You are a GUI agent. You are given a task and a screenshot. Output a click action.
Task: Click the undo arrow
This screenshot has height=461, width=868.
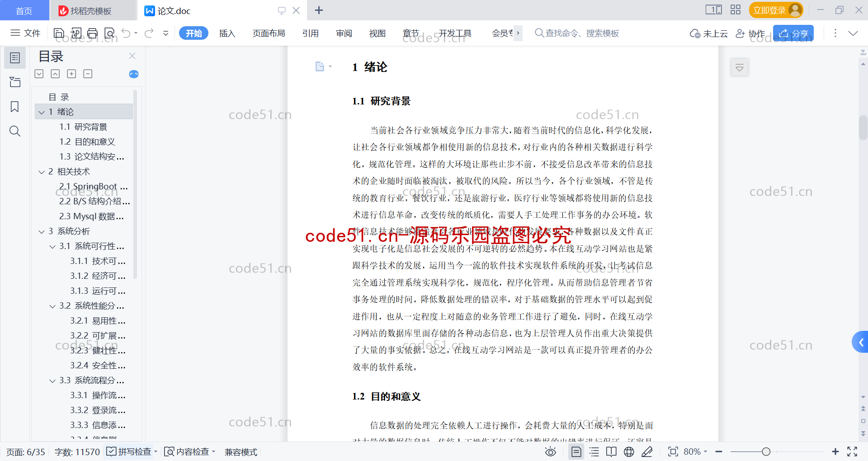126,33
